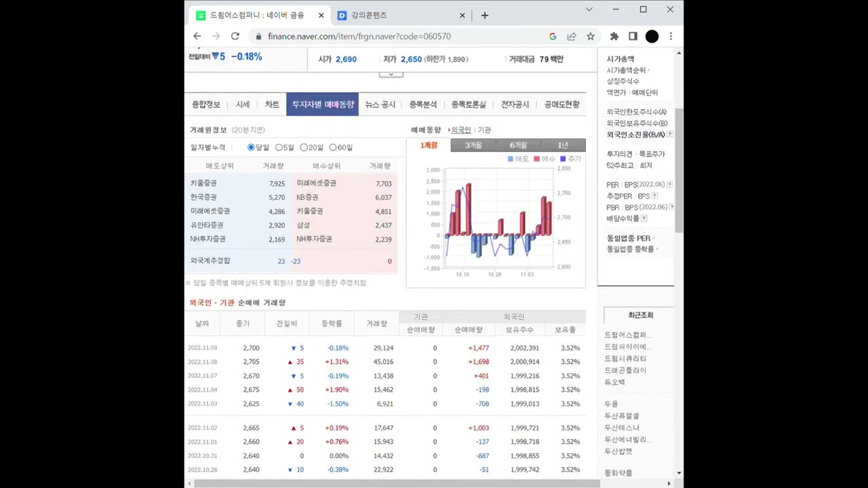Screen dimensions: 868x488
Task: Open Chrome three-dot menu
Action: click(x=671, y=37)
